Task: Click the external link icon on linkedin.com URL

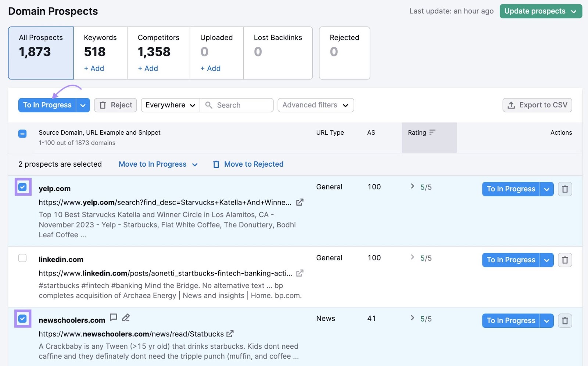Action: pos(300,273)
